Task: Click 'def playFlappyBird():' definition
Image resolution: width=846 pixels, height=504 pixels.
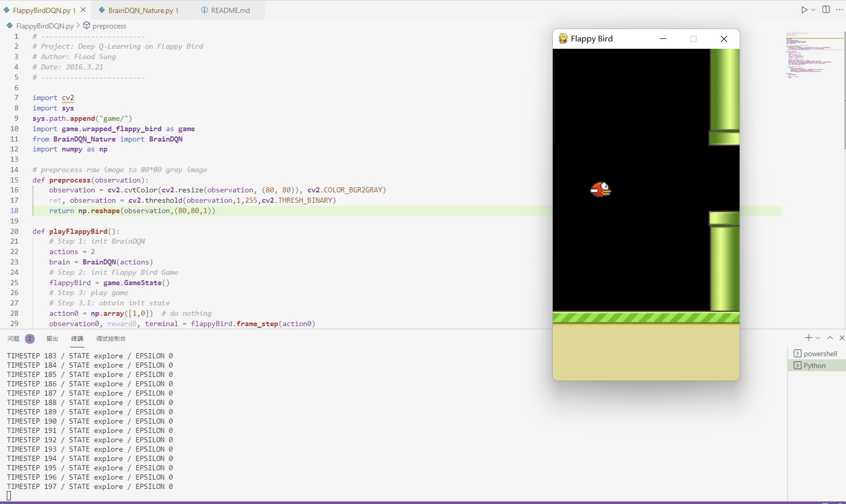Action: coord(76,231)
